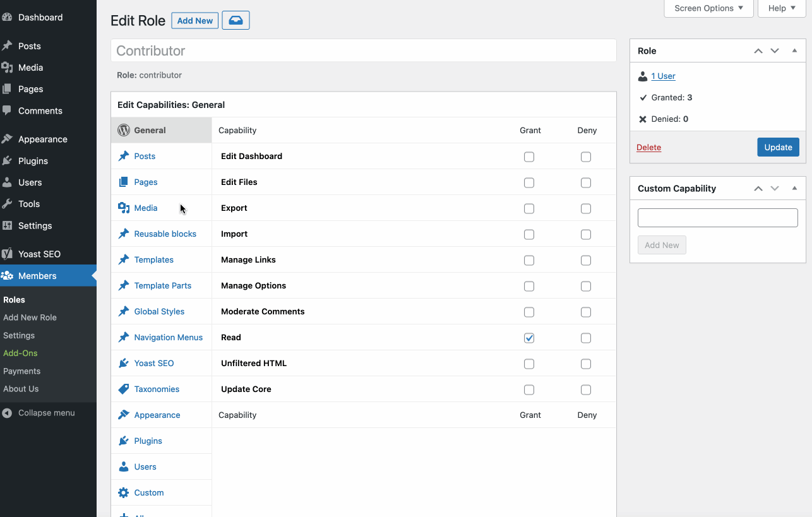Open the 1 User link
Image resolution: width=812 pixels, height=517 pixels.
[x=663, y=76]
